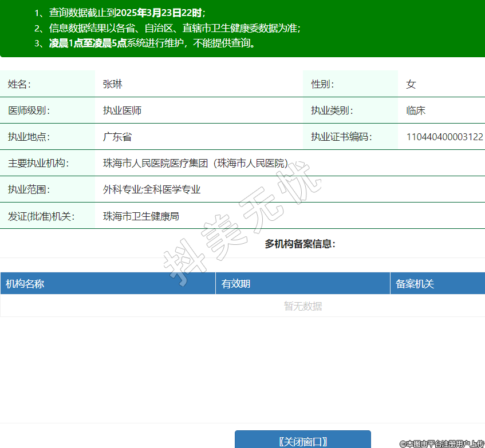Click the 临床 practice category value
Screen dimensions: 485x448
point(416,110)
